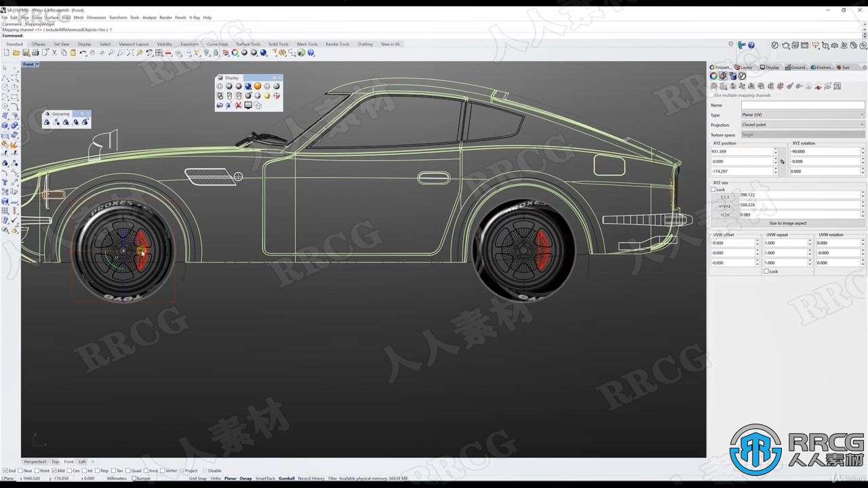868x488 pixels.
Task: Check the UVW repeat Lock checkbox
Action: [766, 271]
